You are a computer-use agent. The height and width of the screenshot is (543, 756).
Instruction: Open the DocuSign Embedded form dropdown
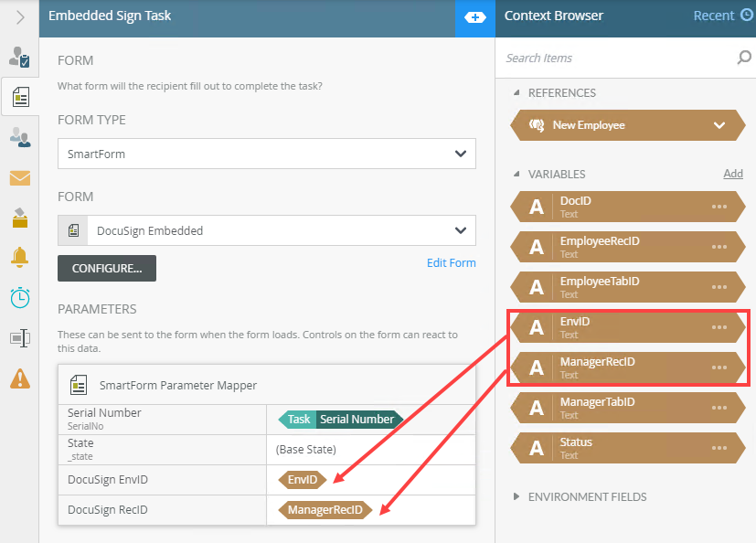tap(266, 230)
